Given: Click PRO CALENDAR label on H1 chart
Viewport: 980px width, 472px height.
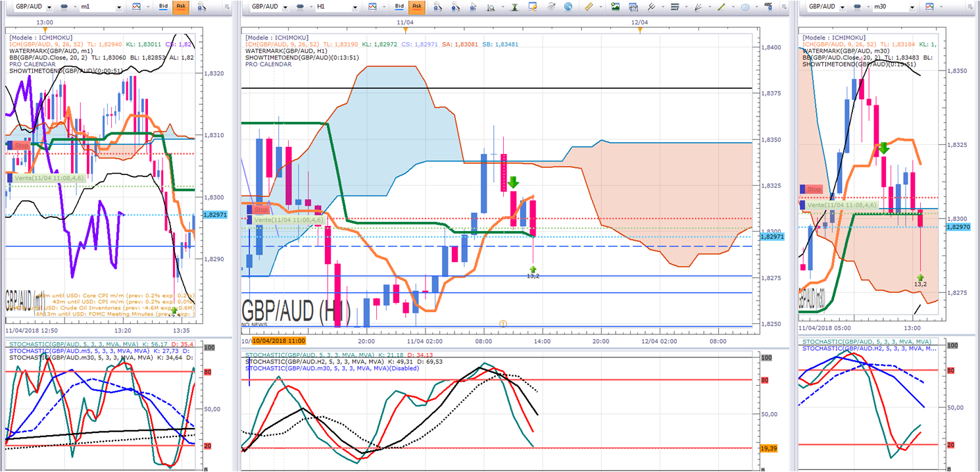Looking at the screenshot, I should pyautogui.click(x=268, y=65).
